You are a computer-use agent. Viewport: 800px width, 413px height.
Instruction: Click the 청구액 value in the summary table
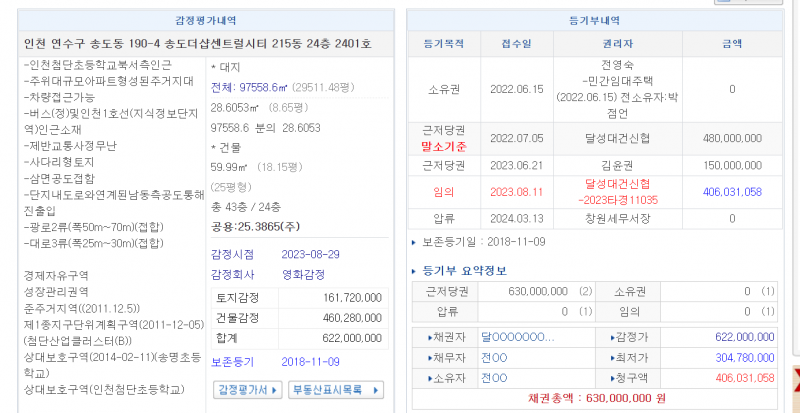tap(735, 378)
